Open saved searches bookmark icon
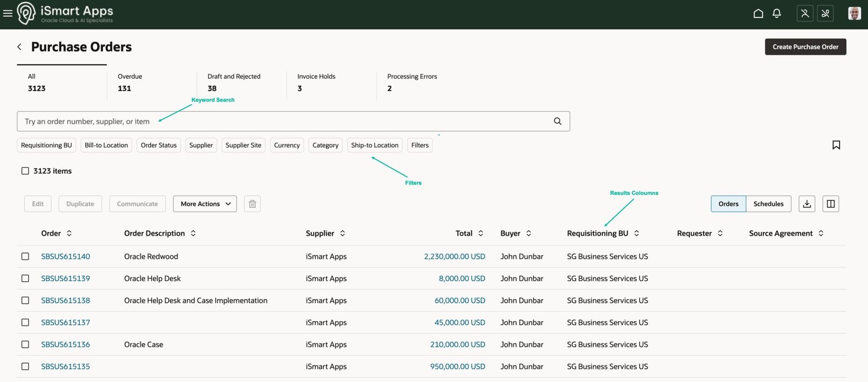868x382 pixels. (837, 145)
